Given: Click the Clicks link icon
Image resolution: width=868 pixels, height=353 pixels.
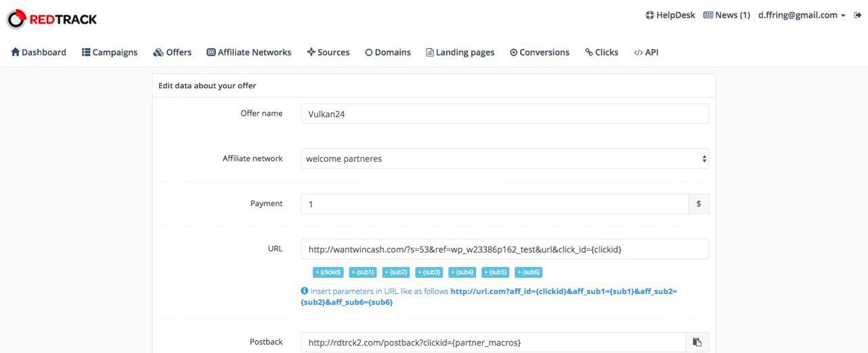Looking at the screenshot, I should [589, 52].
